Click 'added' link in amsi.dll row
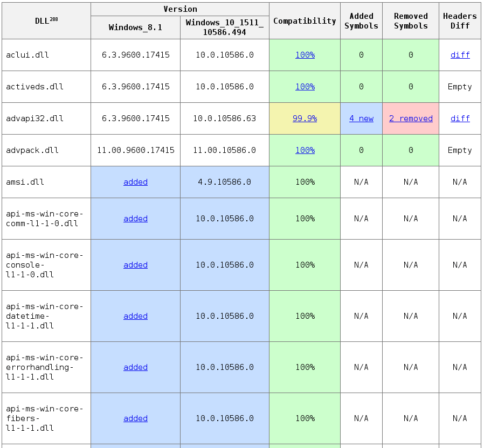This screenshot has height=448, width=484. click(135, 182)
